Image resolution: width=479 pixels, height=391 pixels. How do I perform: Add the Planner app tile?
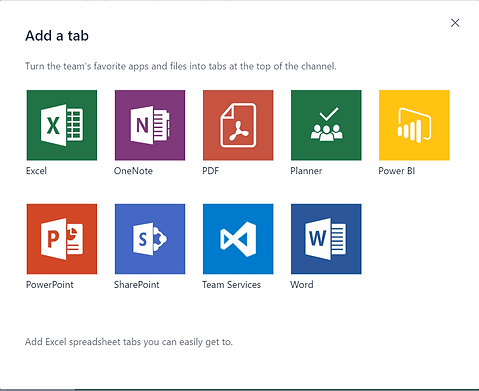(x=326, y=125)
